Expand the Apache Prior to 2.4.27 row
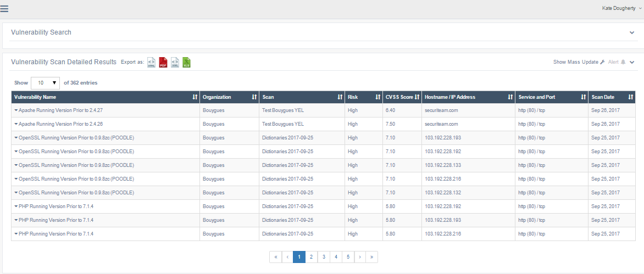 click(16, 110)
